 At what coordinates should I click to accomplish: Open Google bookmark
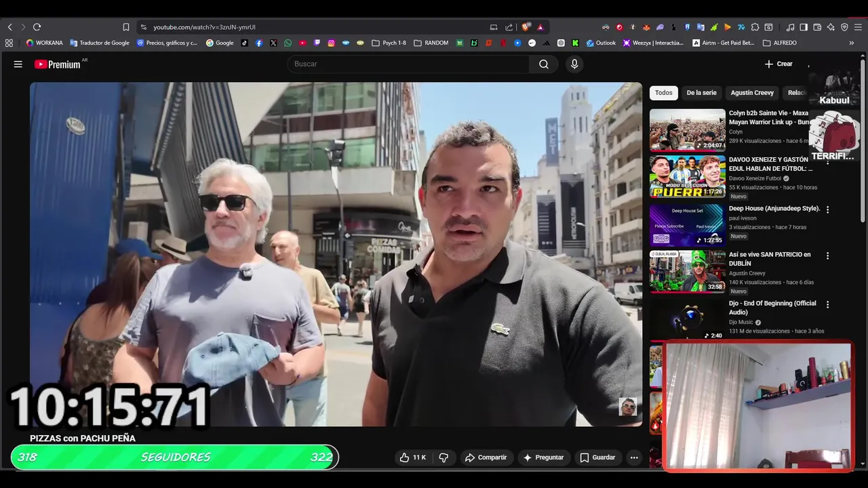coord(220,43)
